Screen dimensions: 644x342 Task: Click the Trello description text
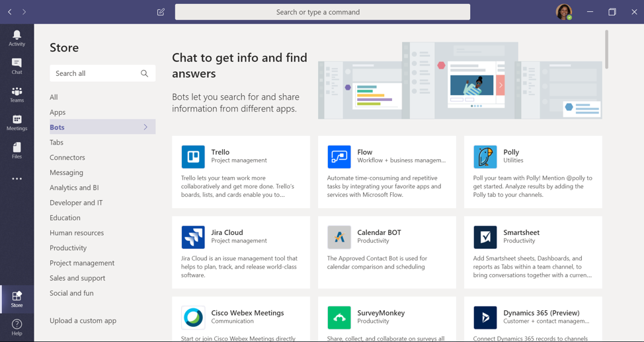[x=238, y=186]
